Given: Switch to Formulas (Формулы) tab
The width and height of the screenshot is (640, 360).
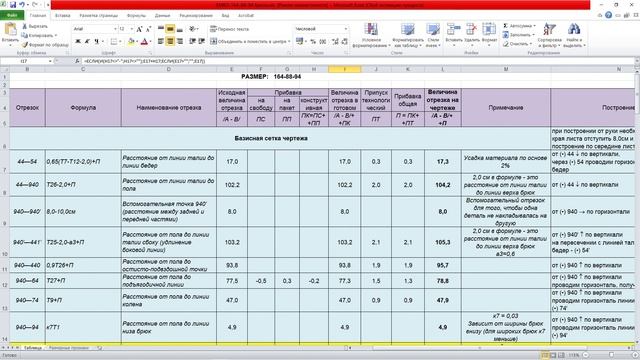Looking at the screenshot, I should click(x=136, y=16).
